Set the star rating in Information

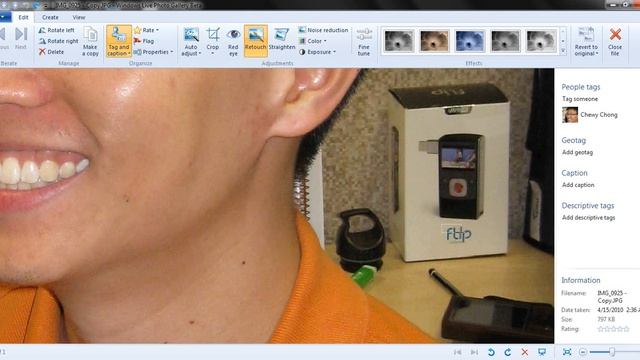613,329
